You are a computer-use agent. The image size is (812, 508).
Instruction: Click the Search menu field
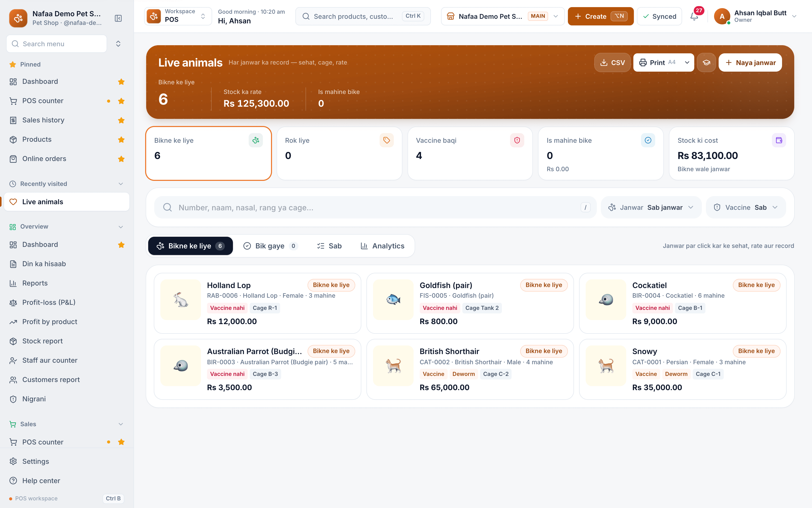57,44
